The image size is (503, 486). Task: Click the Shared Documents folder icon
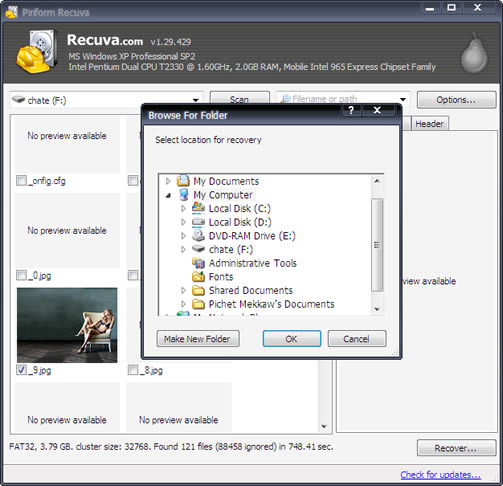coord(198,290)
